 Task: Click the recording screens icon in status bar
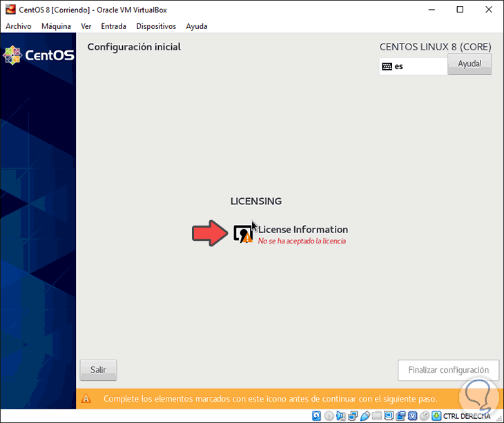pos(400,416)
